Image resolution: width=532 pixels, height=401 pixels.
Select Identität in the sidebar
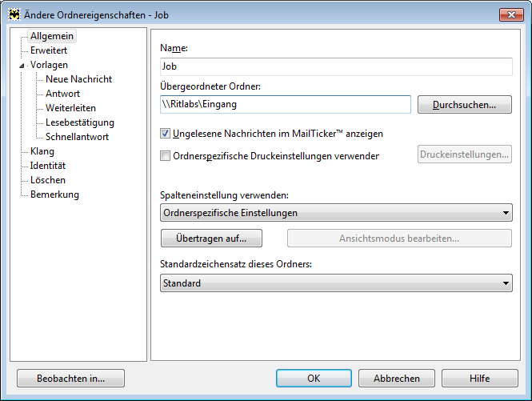pyautogui.click(x=48, y=166)
